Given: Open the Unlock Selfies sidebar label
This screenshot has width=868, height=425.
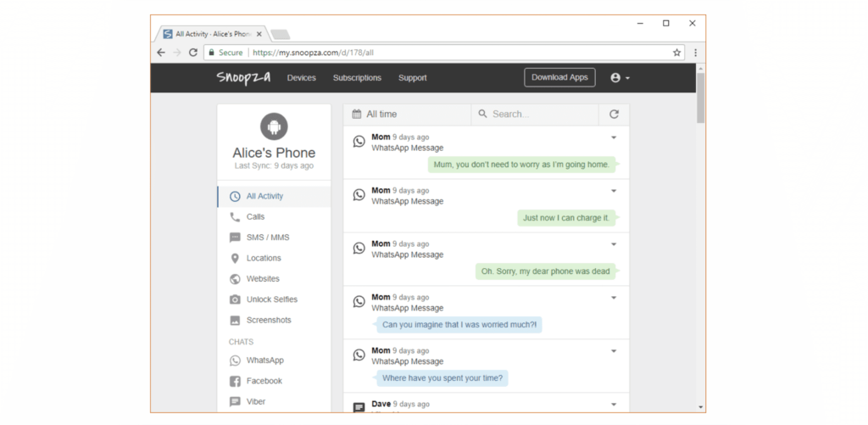Looking at the screenshot, I should click(x=272, y=299).
